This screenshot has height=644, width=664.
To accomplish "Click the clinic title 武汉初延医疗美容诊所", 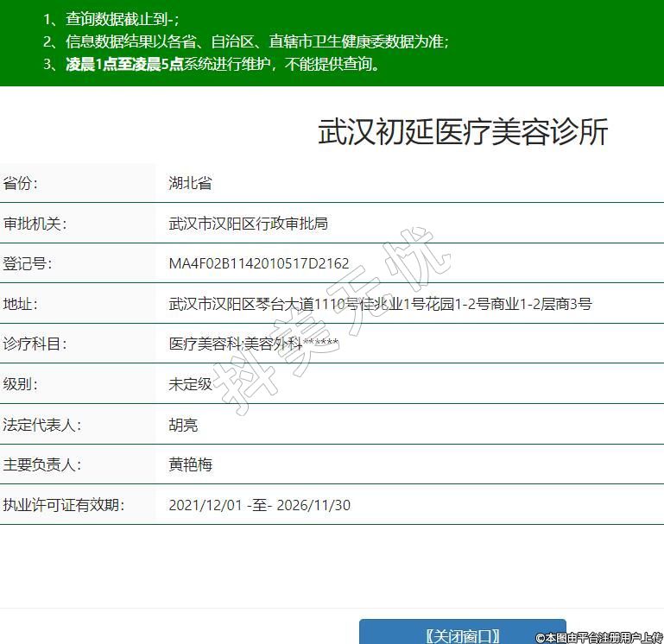I will [463, 132].
